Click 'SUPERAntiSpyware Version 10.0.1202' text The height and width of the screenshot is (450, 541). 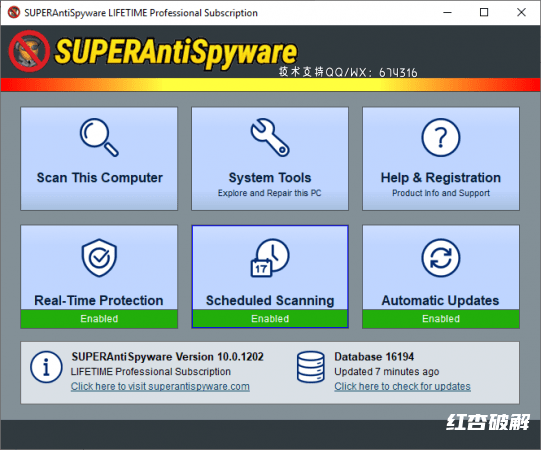coord(167,356)
